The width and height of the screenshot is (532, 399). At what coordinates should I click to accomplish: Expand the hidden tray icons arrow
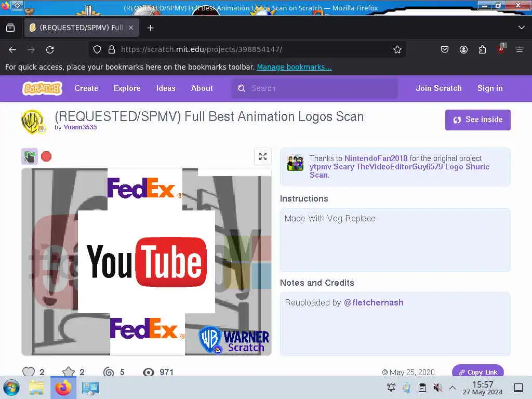coord(453,388)
